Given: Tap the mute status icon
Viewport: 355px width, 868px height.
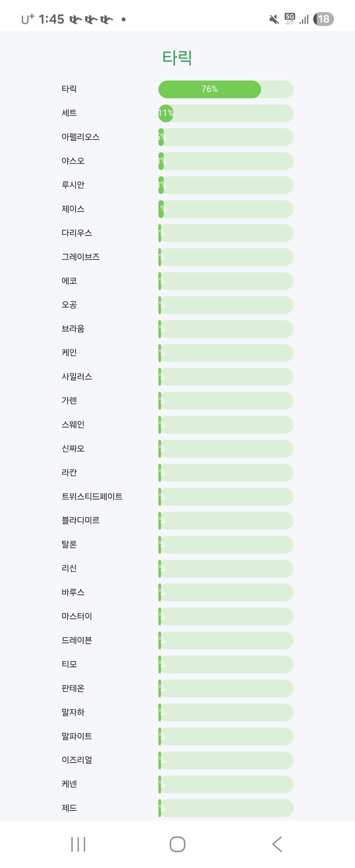Looking at the screenshot, I should click(274, 19).
